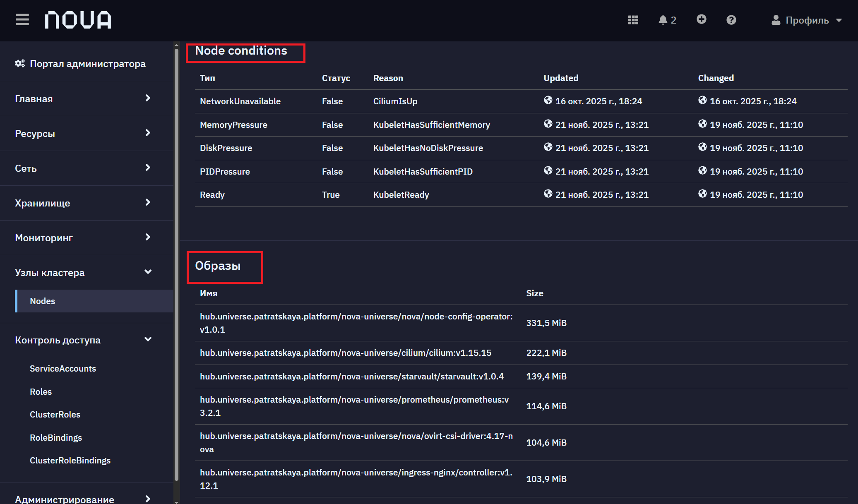Click globe icon in MemoryPressure Changed cell
This screenshot has height=504, width=858.
(x=702, y=124)
